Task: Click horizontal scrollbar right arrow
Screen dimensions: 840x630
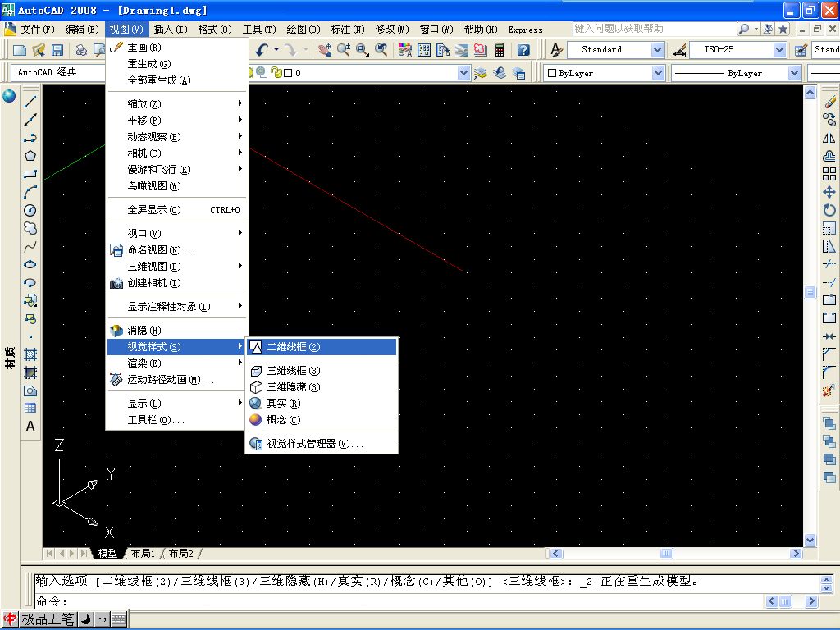Action: point(796,554)
